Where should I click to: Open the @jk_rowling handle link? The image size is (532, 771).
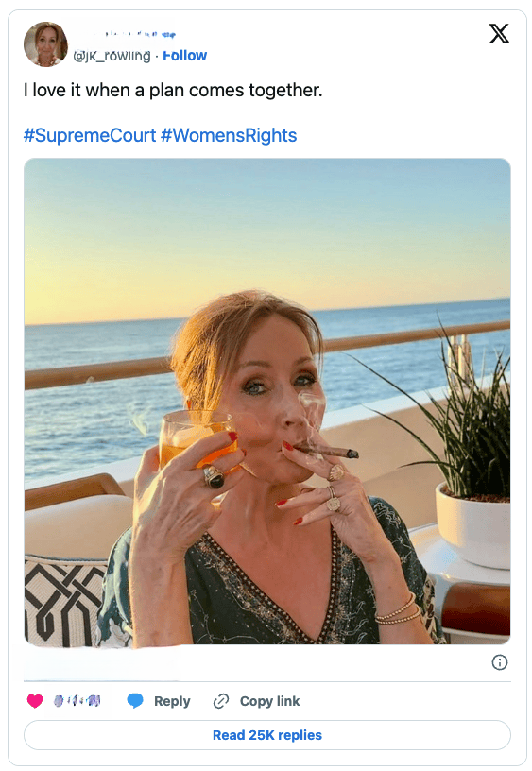click(112, 56)
